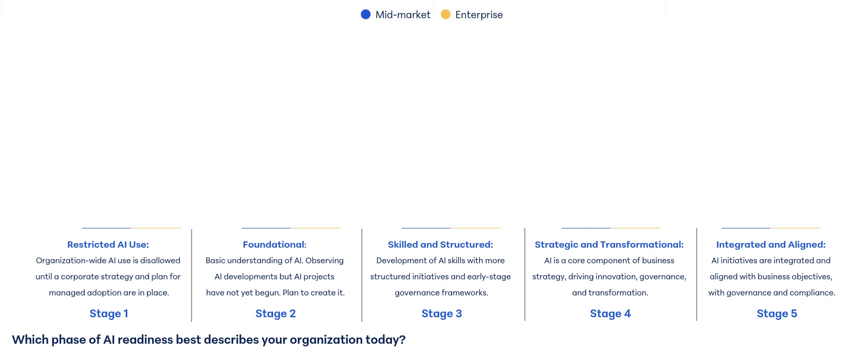
Task: Click Stage 2 yellow Enterprise bar
Action: coord(316,228)
